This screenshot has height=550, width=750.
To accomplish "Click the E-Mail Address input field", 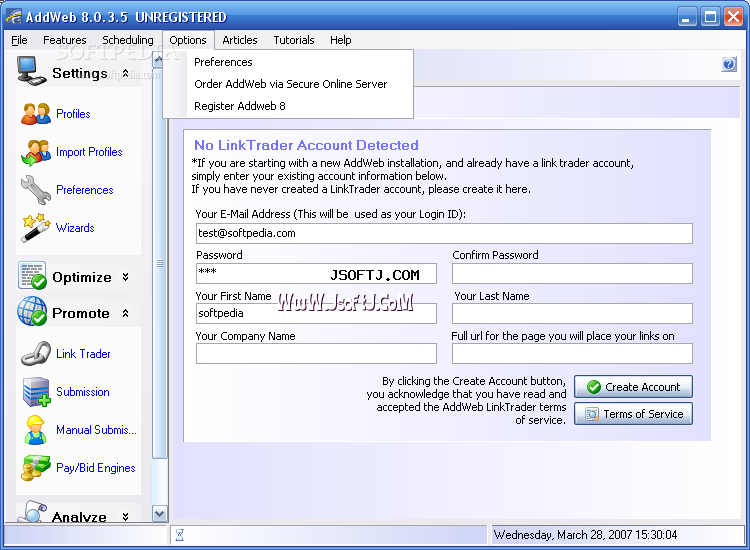I will coord(444,233).
